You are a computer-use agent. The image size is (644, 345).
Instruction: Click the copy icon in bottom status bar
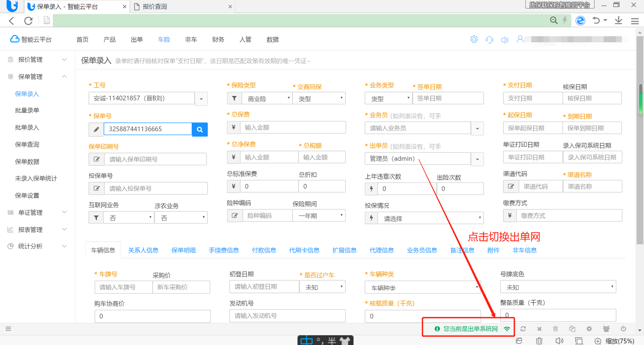click(572, 329)
